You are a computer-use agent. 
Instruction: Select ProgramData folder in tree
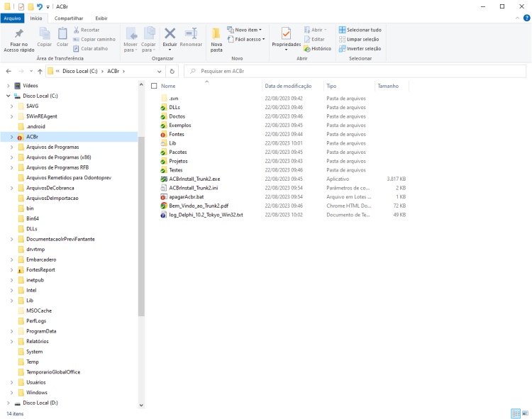(x=41, y=331)
